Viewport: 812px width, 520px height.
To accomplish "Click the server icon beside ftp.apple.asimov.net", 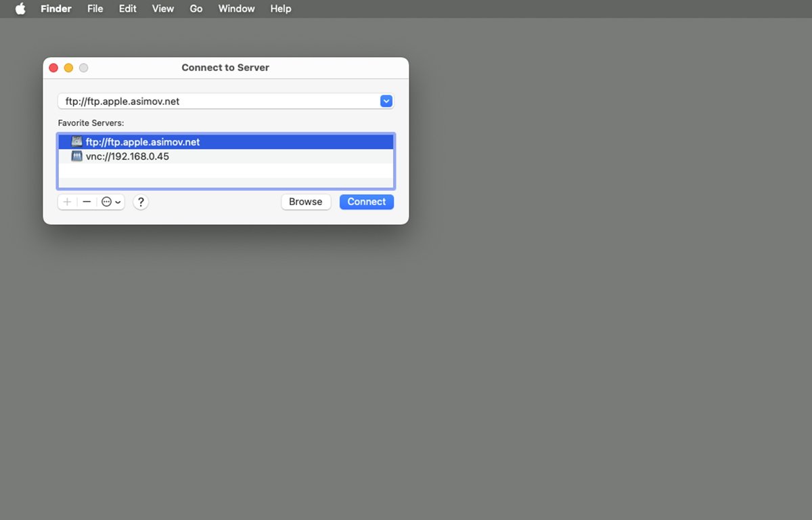I will coord(76,142).
